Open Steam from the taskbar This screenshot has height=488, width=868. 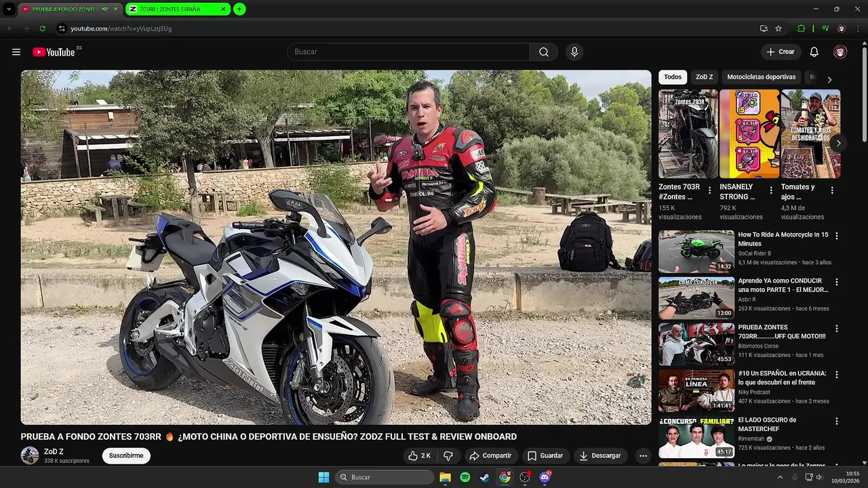485,477
